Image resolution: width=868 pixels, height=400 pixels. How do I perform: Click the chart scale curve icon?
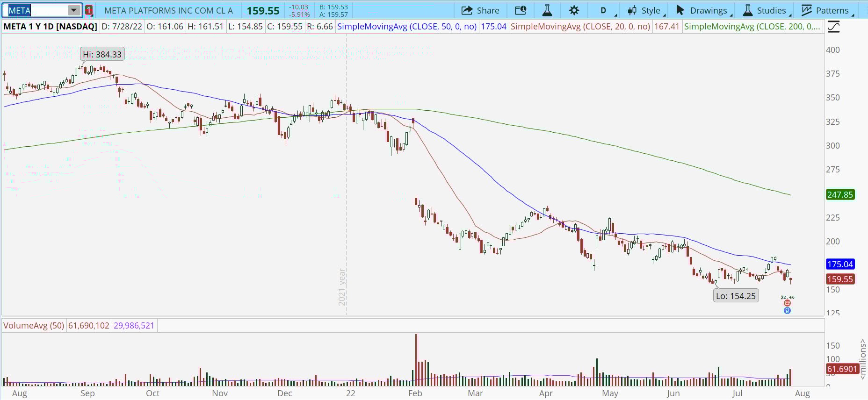click(x=833, y=27)
